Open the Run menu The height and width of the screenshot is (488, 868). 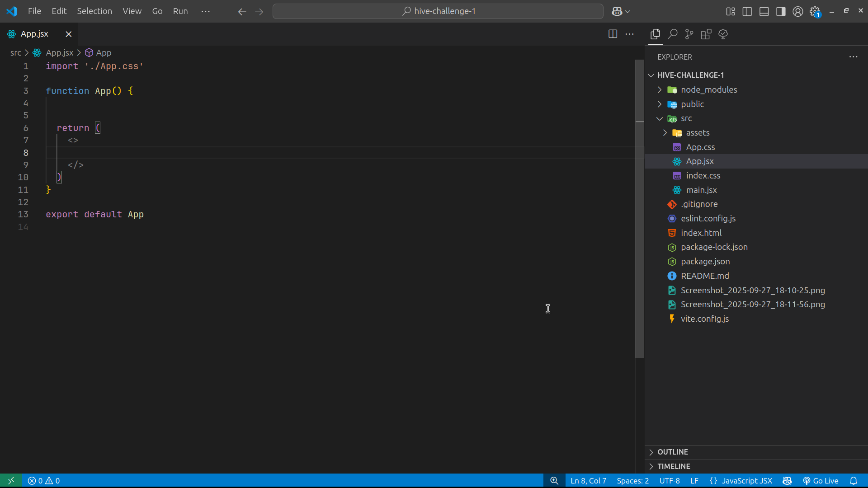(x=180, y=11)
